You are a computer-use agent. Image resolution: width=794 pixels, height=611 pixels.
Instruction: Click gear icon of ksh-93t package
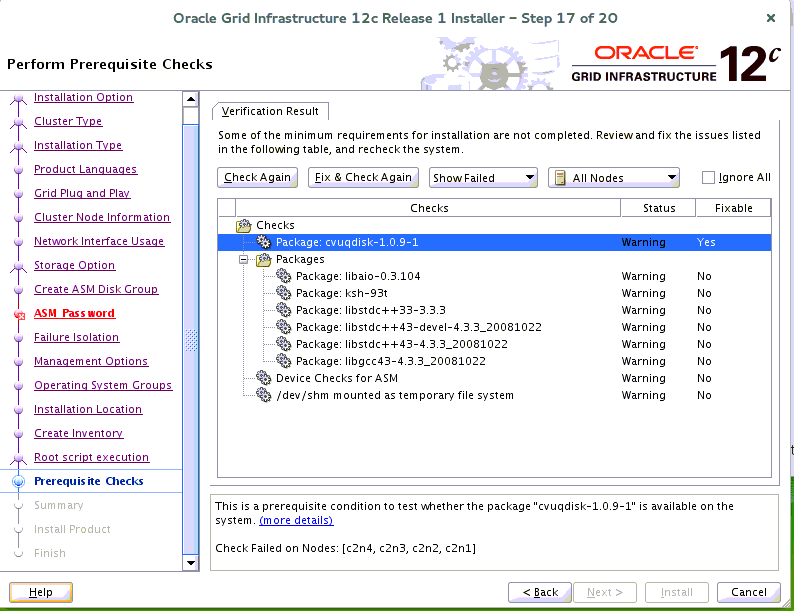(x=283, y=293)
